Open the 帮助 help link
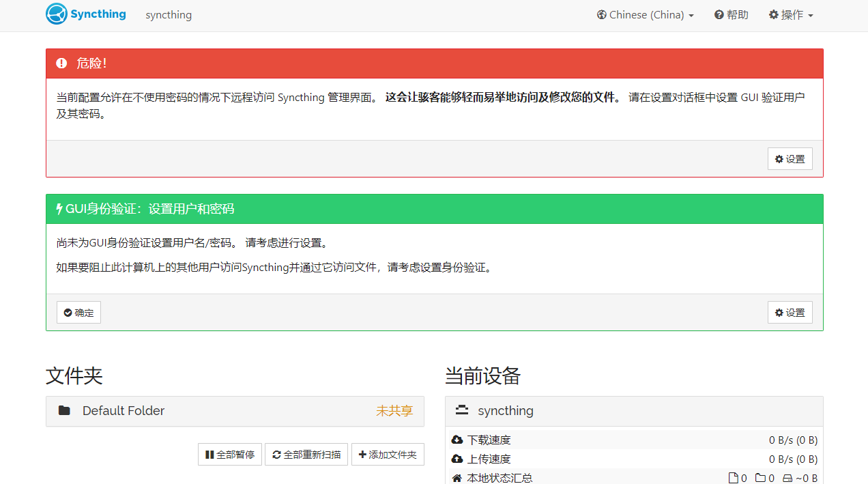 coord(731,15)
